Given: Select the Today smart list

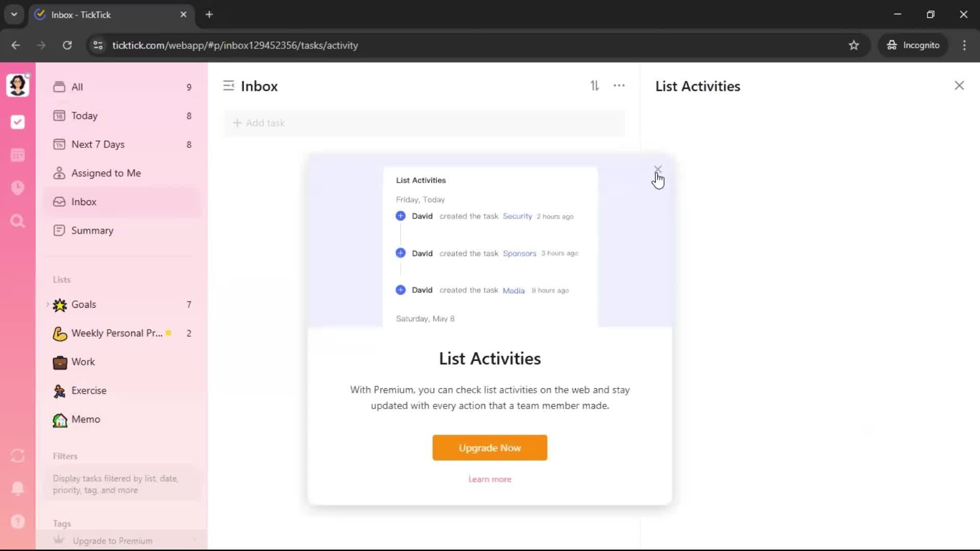Looking at the screenshot, I should click(84, 116).
